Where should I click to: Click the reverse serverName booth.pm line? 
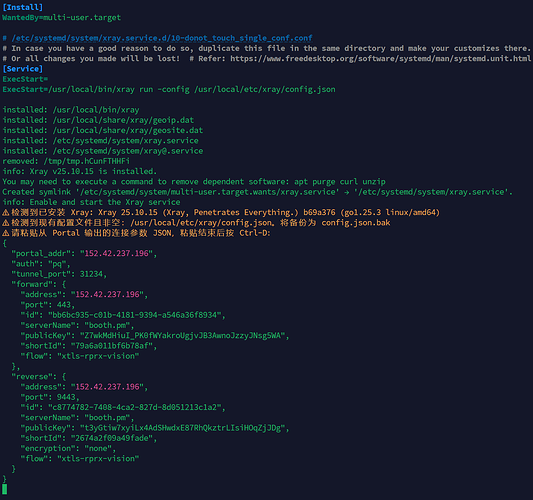click(x=77, y=417)
